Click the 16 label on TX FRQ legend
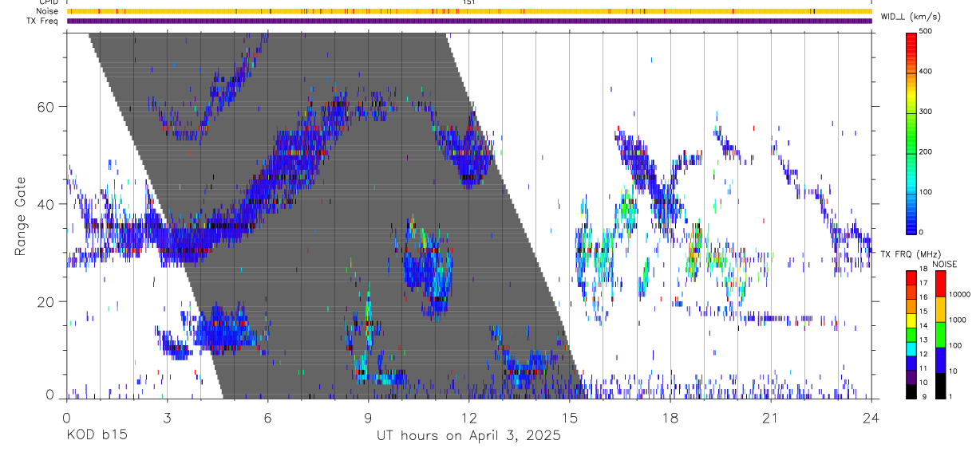This screenshot has height=452, width=980. [x=924, y=297]
